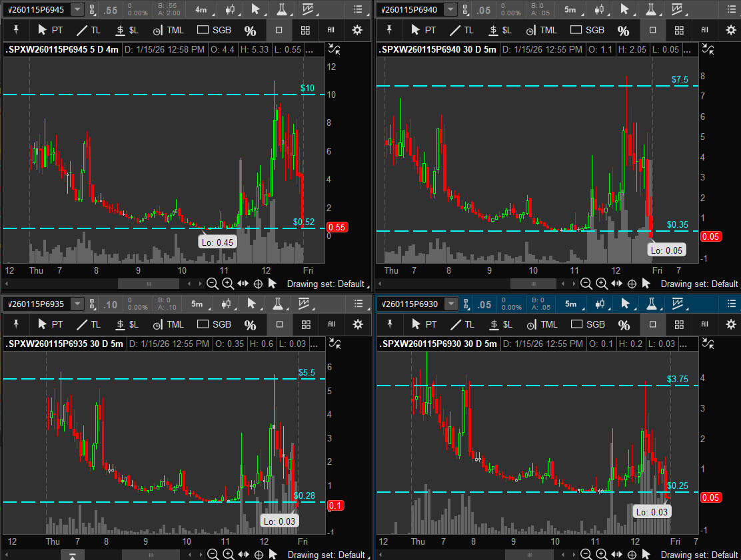Switch to grid view on the P6930 drawing toolbar
The height and width of the screenshot is (560, 741).
click(x=679, y=324)
